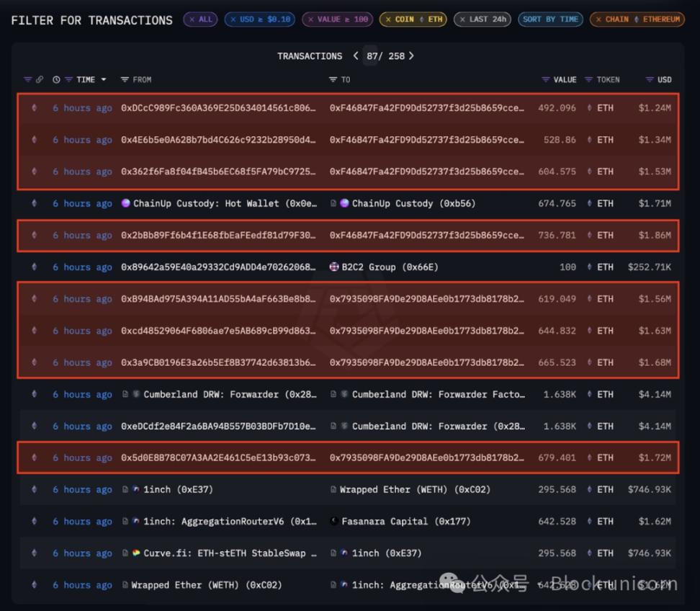
Task: Select the SORT BY TIME chip
Action: (x=550, y=19)
